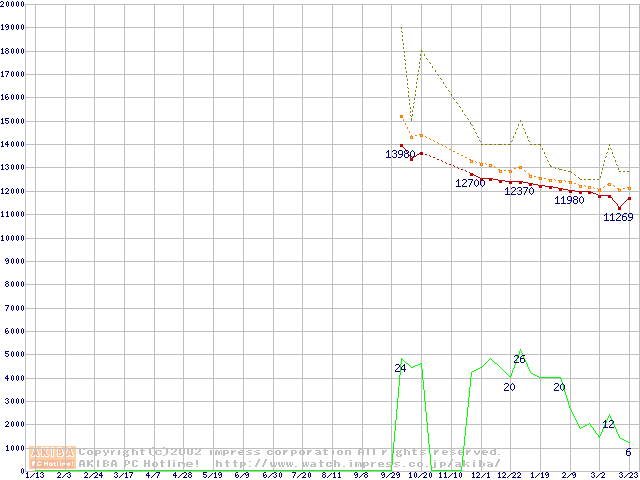
Task: Click the 6/30 date on x-axis
Action: [271, 475]
